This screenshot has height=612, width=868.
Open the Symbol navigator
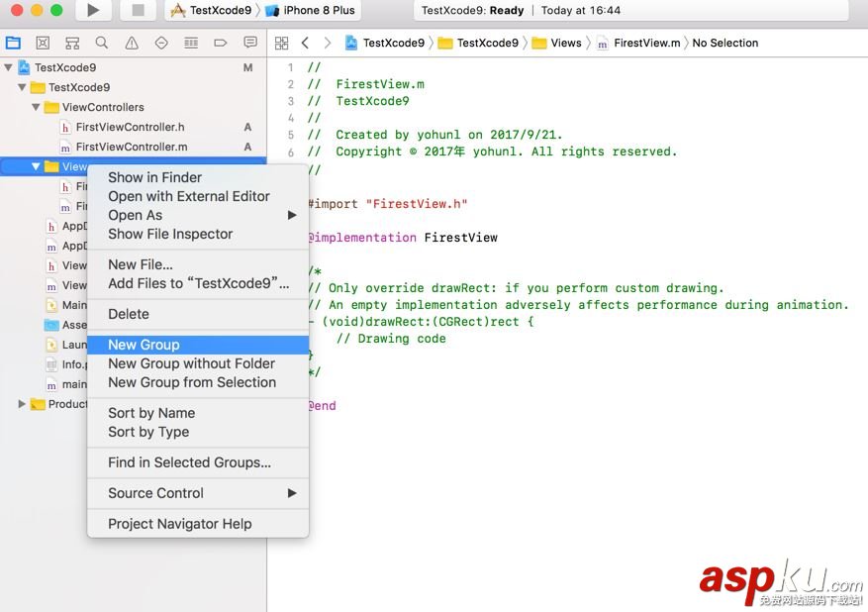point(71,43)
